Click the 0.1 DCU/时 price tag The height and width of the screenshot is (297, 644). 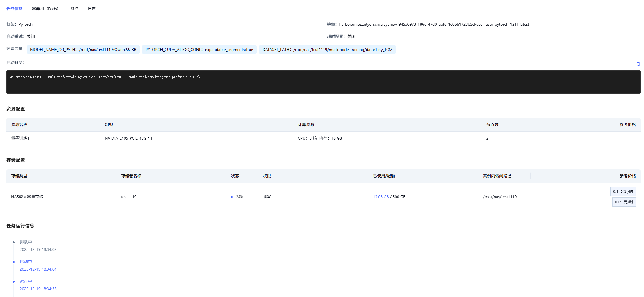pos(623,192)
